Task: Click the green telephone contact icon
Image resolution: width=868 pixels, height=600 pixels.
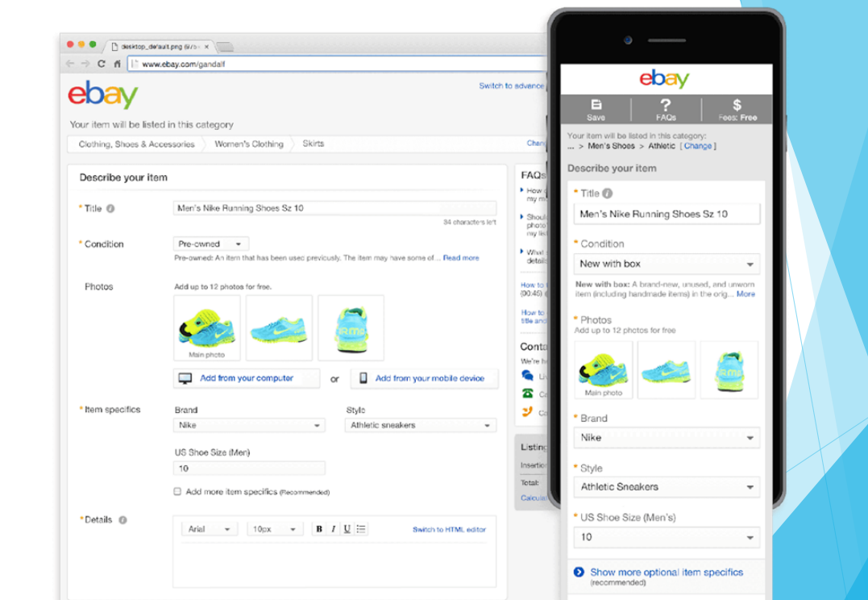Action: (528, 394)
